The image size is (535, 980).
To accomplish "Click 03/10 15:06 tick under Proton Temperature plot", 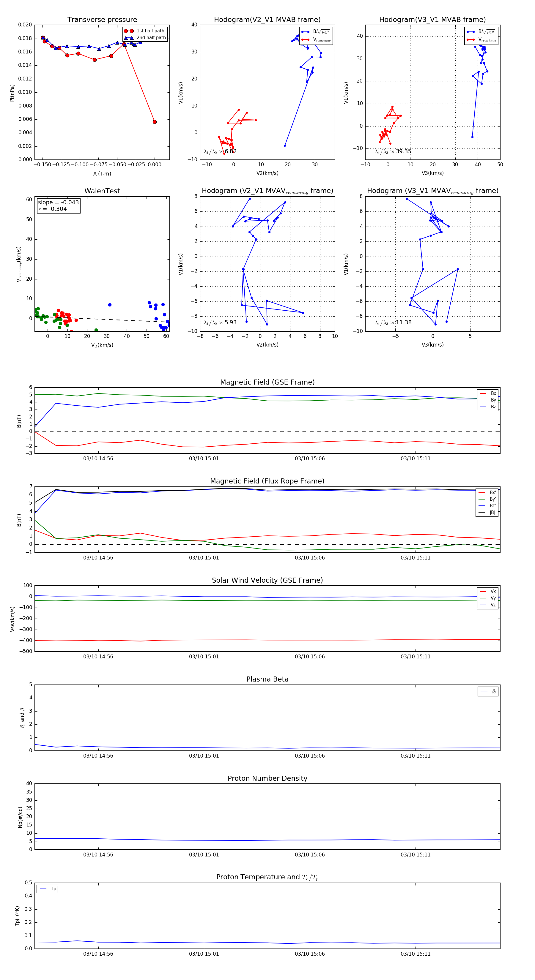I will 310,954.
